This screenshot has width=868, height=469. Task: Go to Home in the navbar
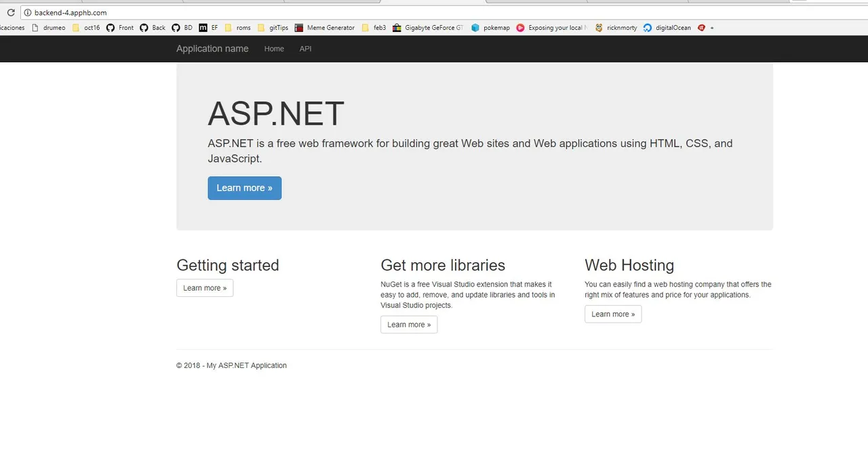274,49
